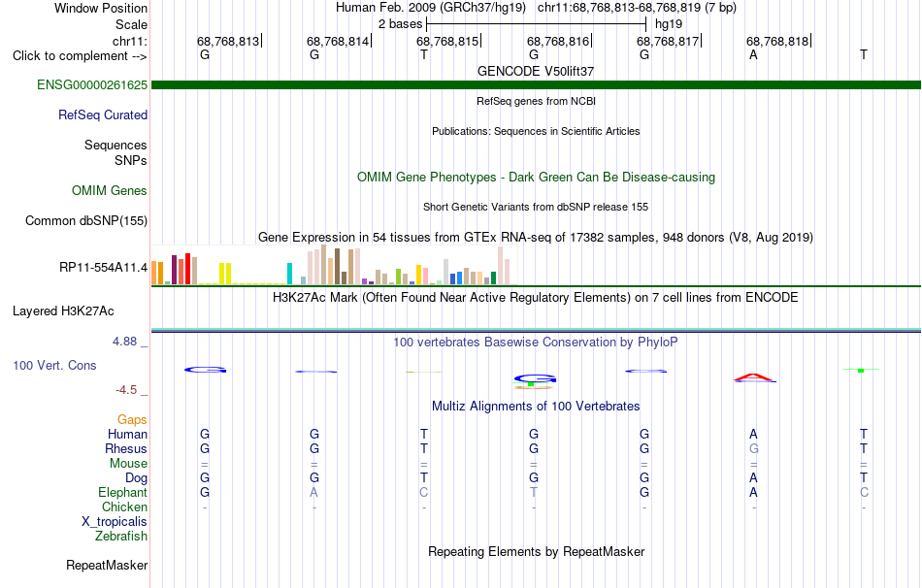
Task: Click the red A conservation logo glyph
Action: (754, 376)
